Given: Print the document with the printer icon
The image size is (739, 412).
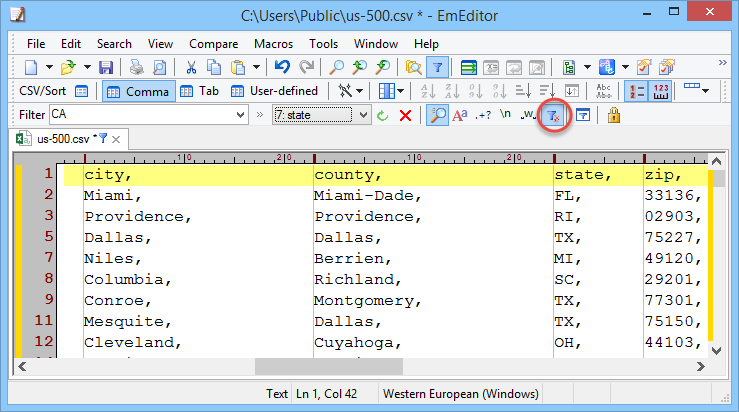Looking at the screenshot, I should (137, 67).
